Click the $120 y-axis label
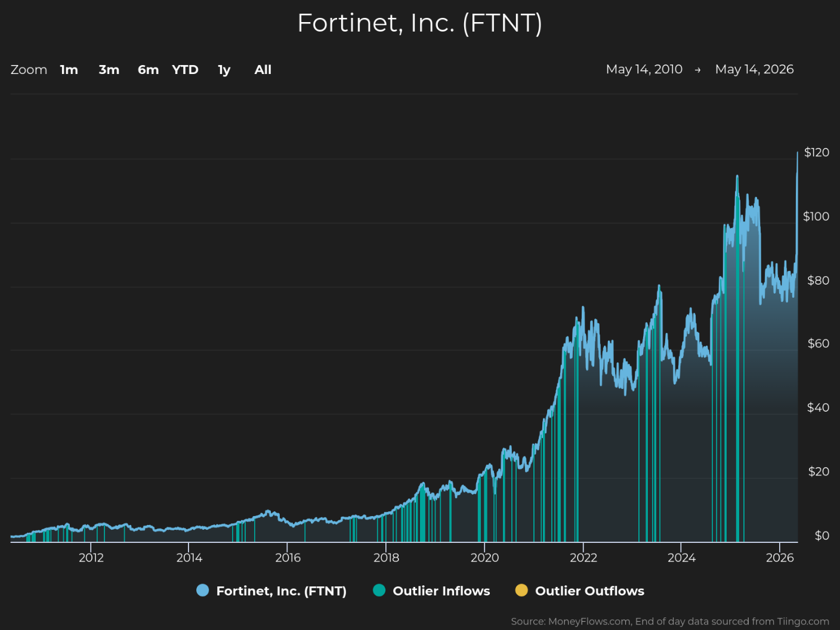Image resolution: width=840 pixels, height=630 pixels. (817, 153)
